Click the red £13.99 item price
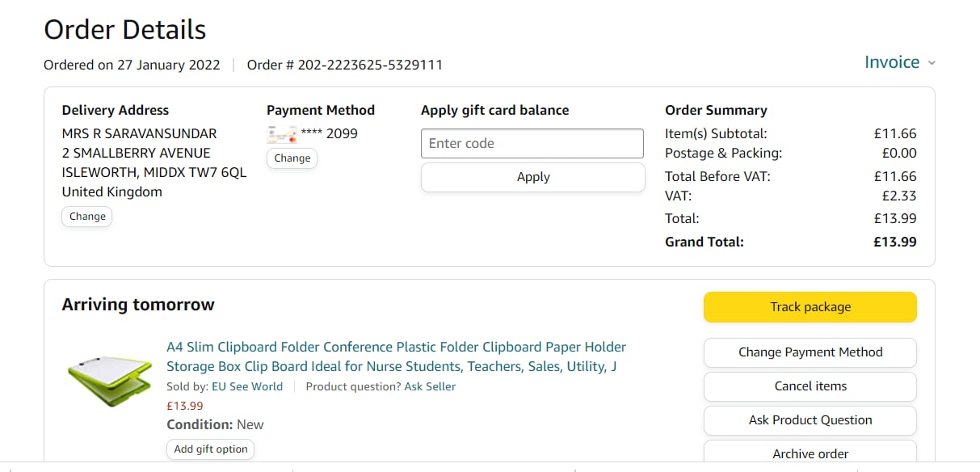 [185, 406]
